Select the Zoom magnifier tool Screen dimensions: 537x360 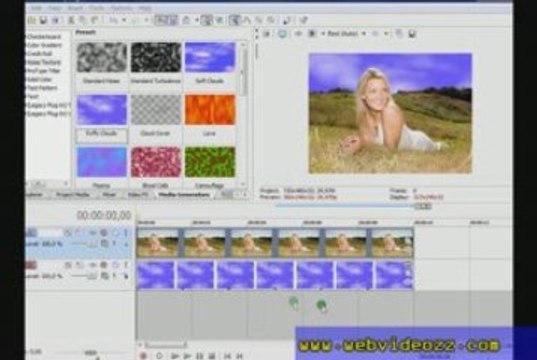tap(271, 21)
